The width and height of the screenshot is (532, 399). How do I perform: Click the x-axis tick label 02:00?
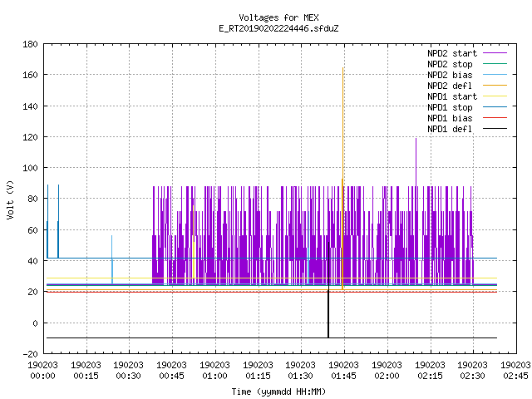point(387,376)
